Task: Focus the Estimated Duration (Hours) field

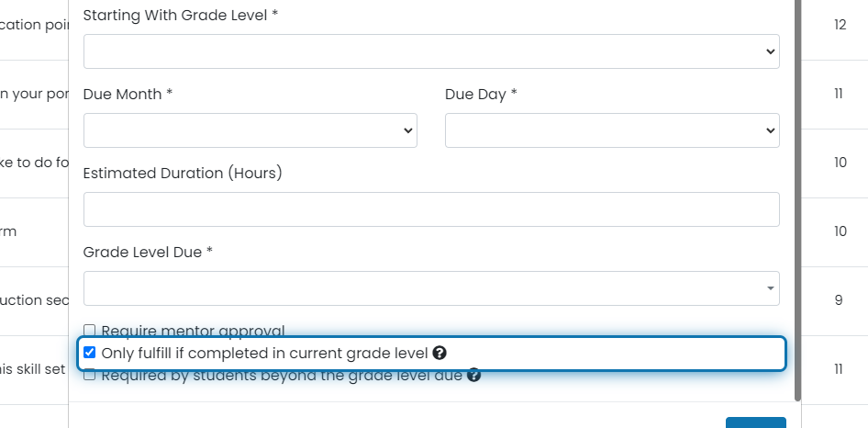Action: click(431, 209)
